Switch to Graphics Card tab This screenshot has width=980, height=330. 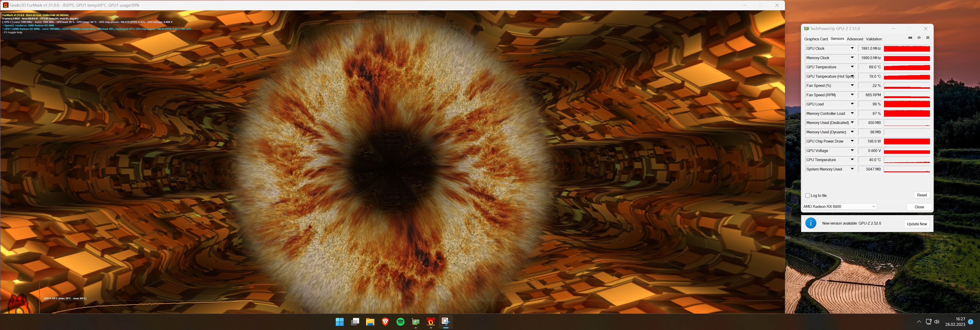point(816,39)
